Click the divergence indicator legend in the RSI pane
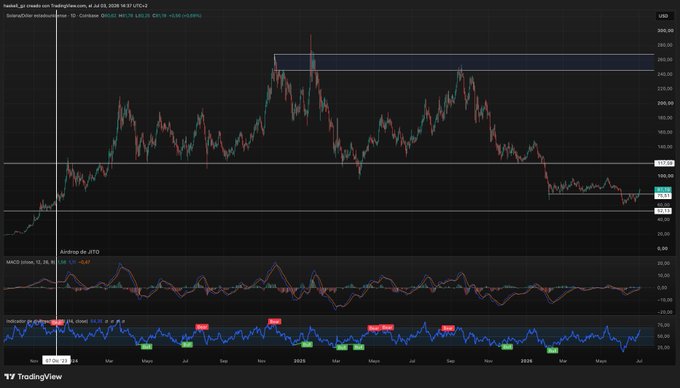Screen dimensions: 680x388 point(47,321)
